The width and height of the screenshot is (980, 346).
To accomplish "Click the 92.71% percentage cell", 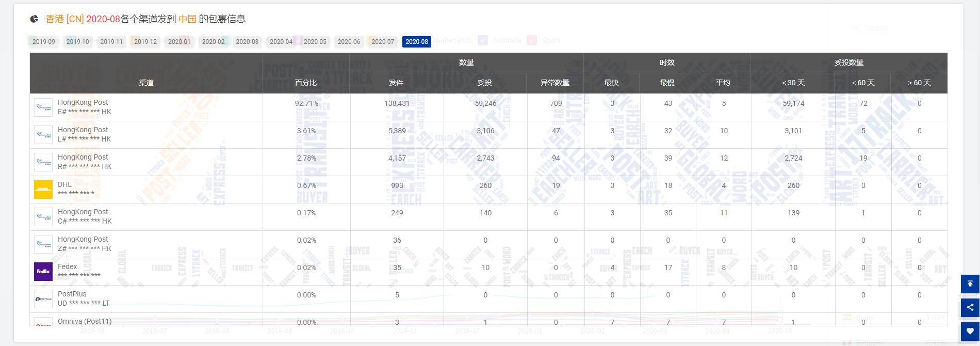I will [x=306, y=103].
